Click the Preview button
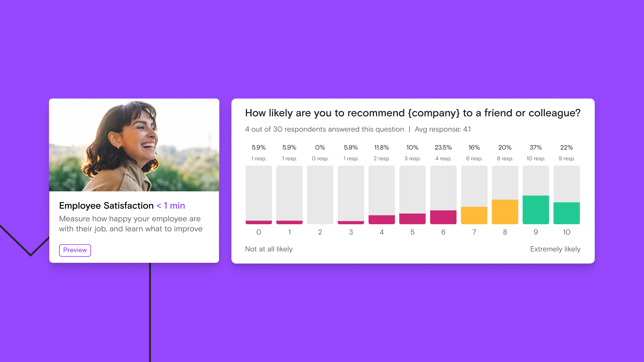Image resolution: width=644 pixels, height=362 pixels. click(x=75, y=250)
